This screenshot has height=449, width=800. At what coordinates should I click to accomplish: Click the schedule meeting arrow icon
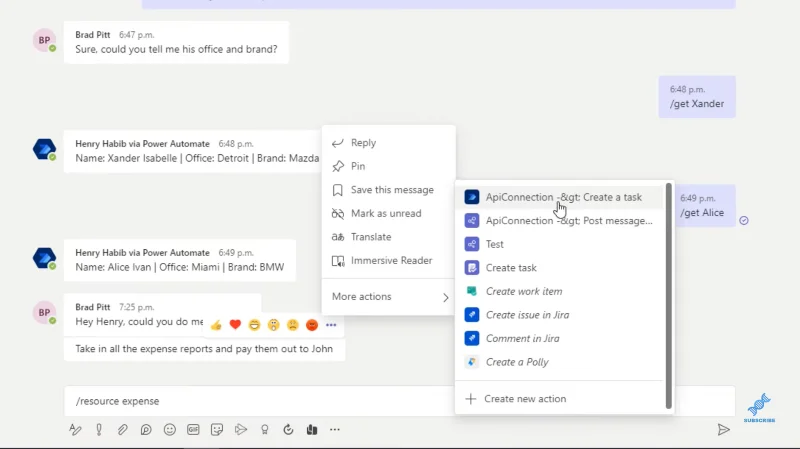241,430
